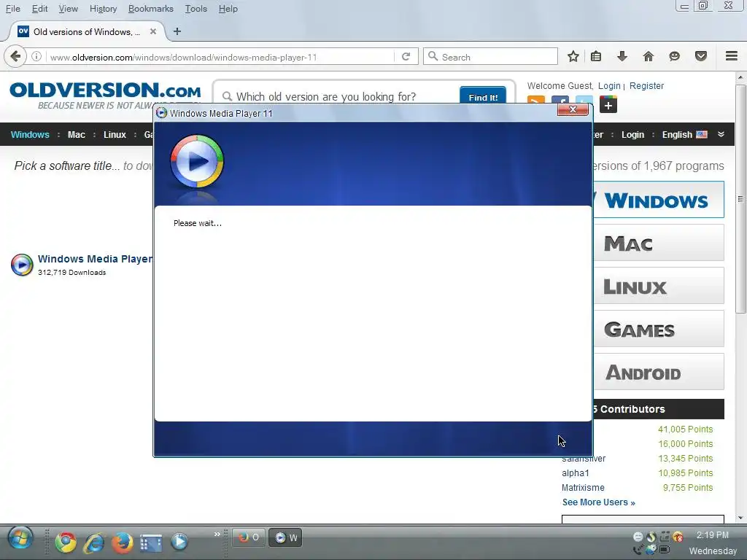The height and width of the screenshot is (560, 747).
Task: Click the site information icon in address bar
Action: click(36, 57)
